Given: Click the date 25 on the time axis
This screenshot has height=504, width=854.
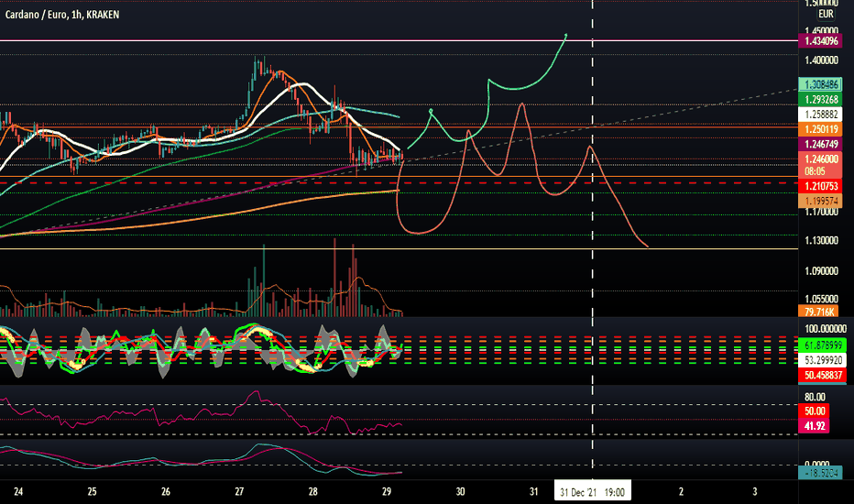Looking at the screenshot, I should [92, 491].
